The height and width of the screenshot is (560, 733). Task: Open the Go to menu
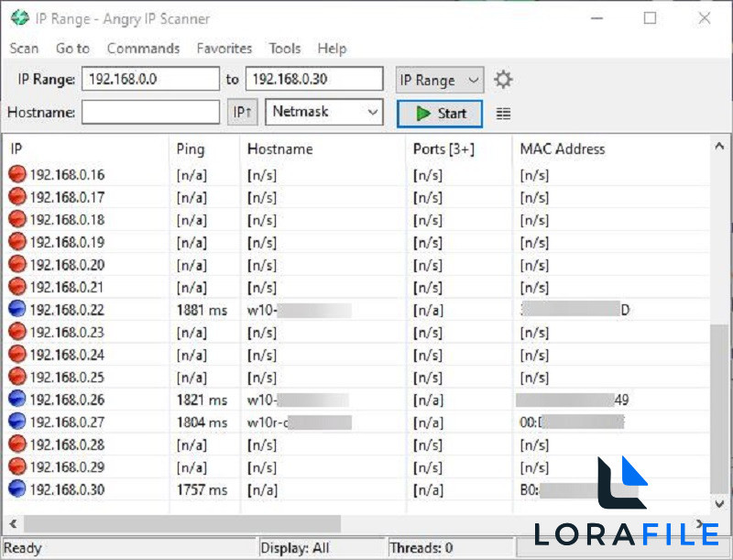pos(72,49)
